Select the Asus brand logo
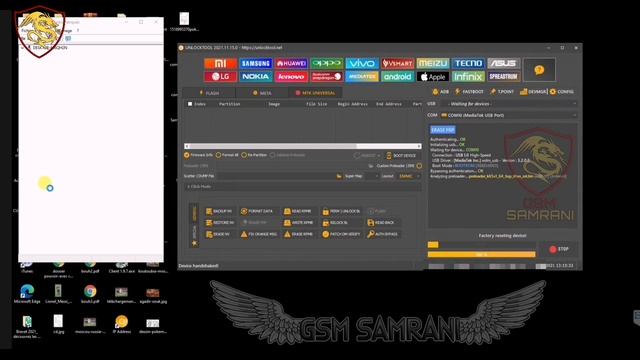Viewport: 640px width, 360px height. [503, 63]
